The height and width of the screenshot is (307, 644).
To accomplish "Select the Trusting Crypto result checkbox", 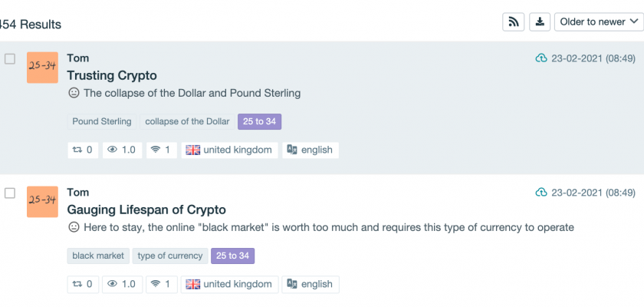I will (x=10, y=59).
